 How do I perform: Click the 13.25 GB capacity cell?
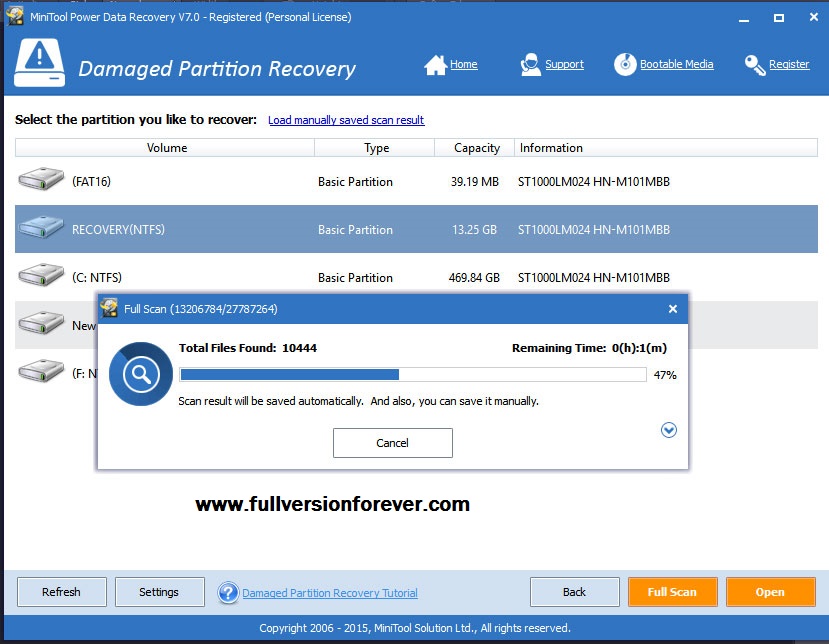(474, 230)
